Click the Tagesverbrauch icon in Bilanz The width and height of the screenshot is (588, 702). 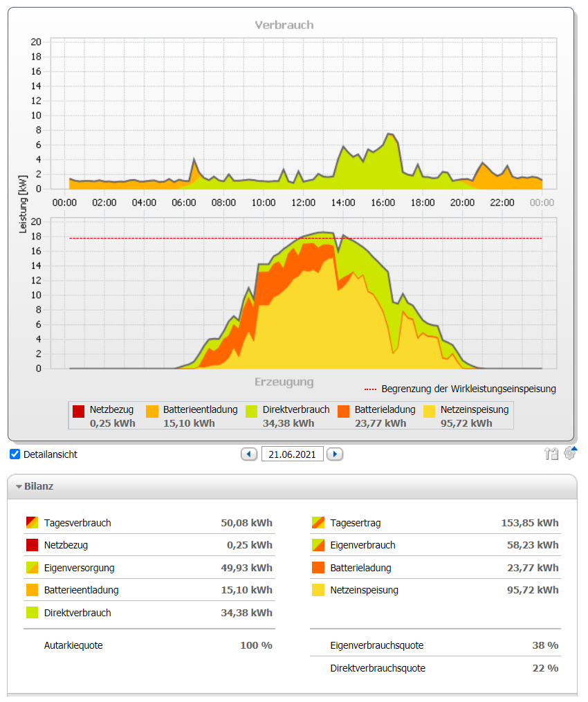pyautogui.click(x=32, y=523)
